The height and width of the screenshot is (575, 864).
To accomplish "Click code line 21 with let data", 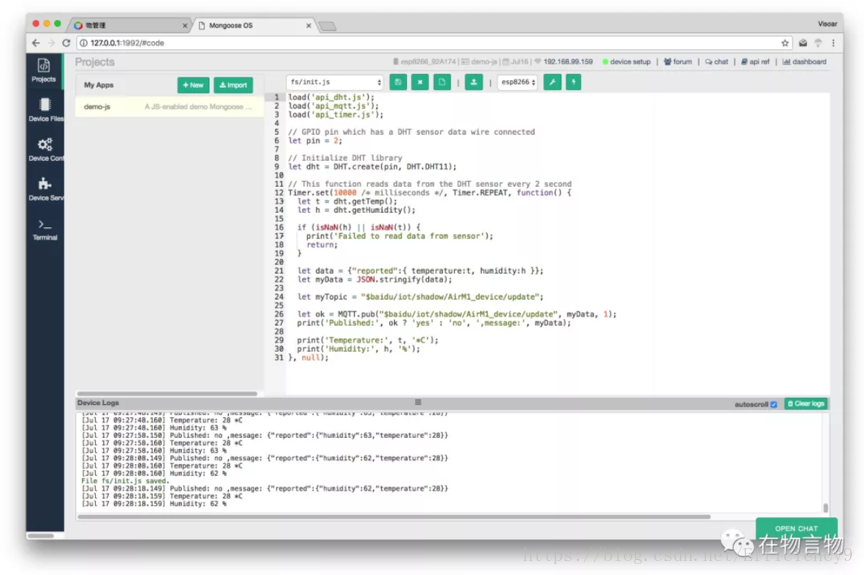I will click(x=420, y=270).
